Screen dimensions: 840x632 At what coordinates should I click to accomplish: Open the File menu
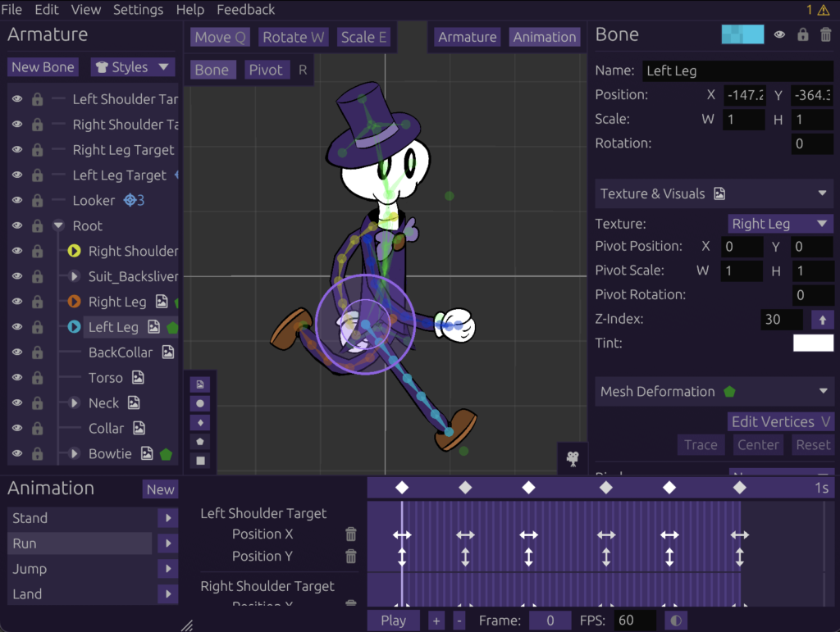[11, 10]
